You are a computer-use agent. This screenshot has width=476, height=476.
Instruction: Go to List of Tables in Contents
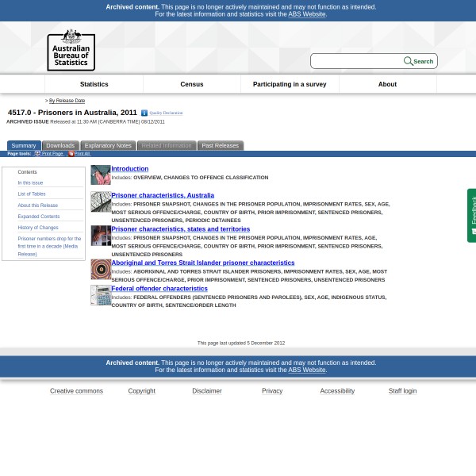pyautogui.click(x=32, y=194)
